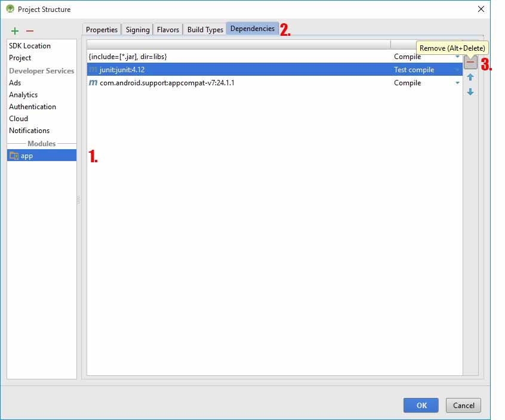Image resolution: width=505 pixels, height=420 pixels.
Task: Move the selected dependency up with the arrow
Action: pyautogui.click(x=470, y=76)
